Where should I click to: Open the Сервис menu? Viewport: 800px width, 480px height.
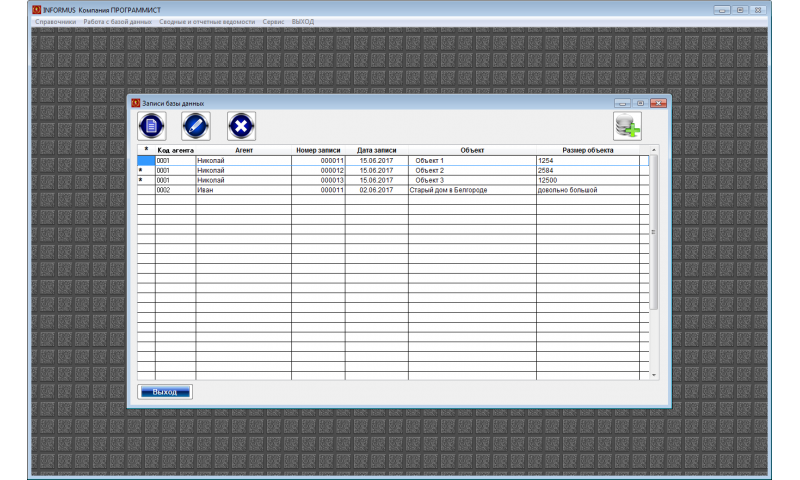[x=273, y=21]
